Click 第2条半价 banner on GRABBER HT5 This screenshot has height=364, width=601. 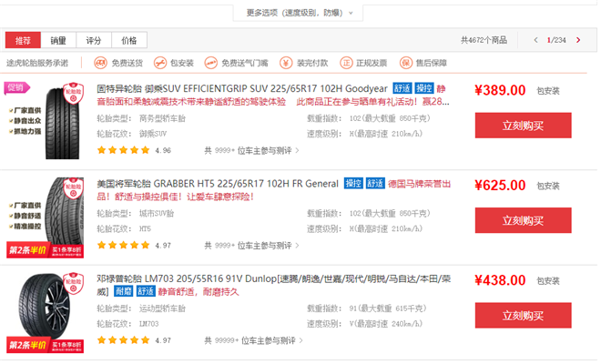click(x=45, y=250)
